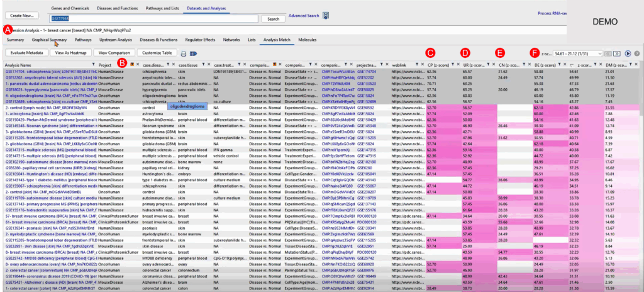
Task: Select the Datasets and Analyses tab
Action: click(206, 8)
